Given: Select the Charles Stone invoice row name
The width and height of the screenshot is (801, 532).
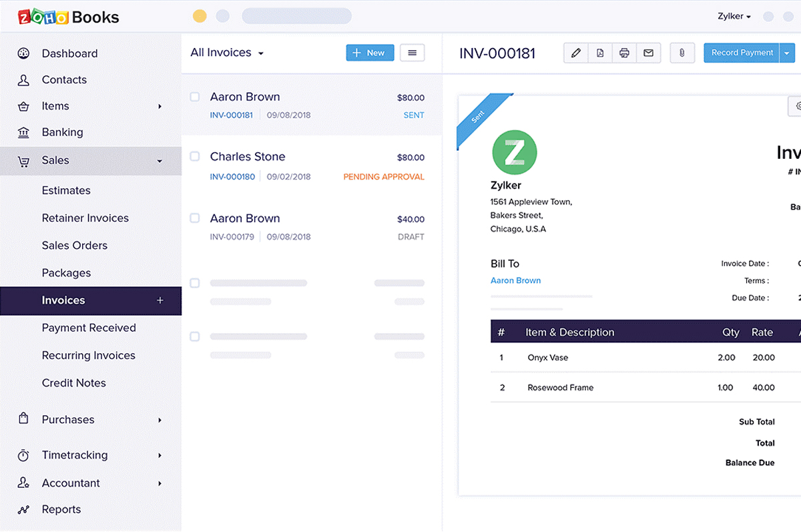Looking at the screenshot, I should [248, 156].
